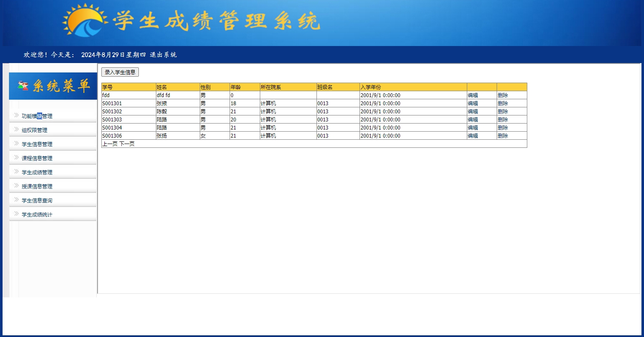The width and height of the screenshot is (644, 337).
Task: Open 授课信息管理 menu item
Action: point(37,186)
